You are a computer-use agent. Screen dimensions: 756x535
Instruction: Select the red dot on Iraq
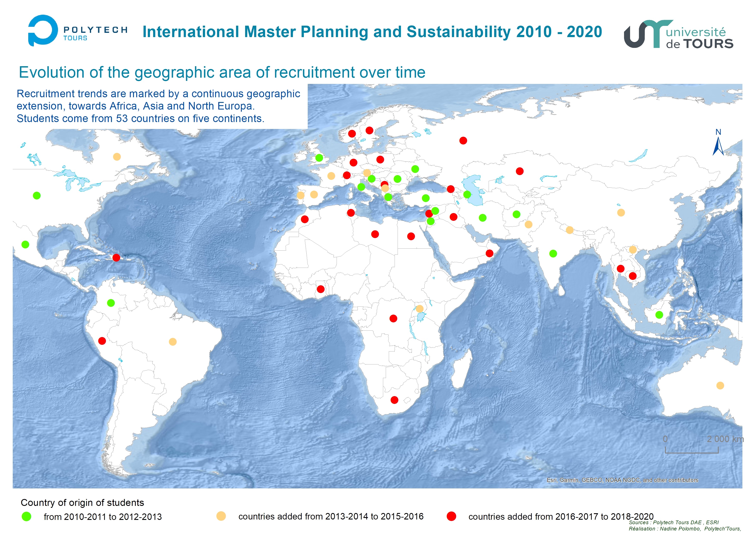pyautogui.click(x=453, y=217)
